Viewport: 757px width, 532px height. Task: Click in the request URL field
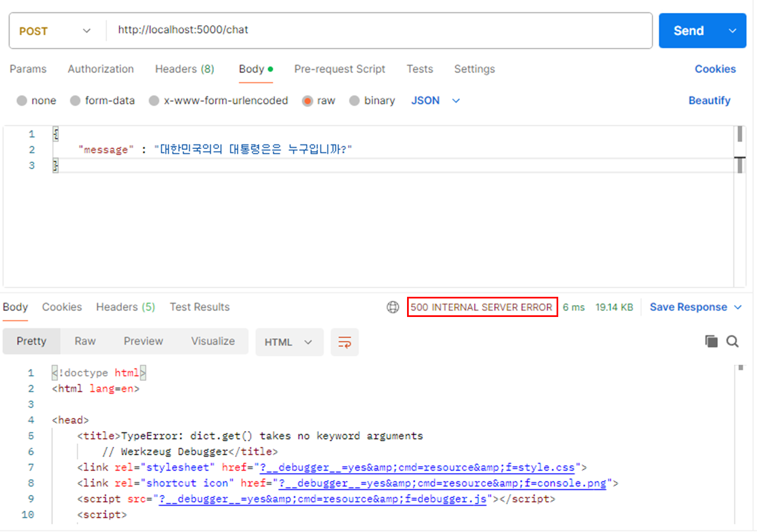point(380,30)
